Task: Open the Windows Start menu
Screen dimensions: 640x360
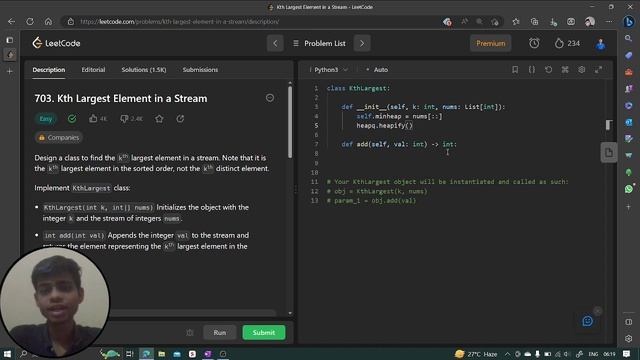Action: click(7, 354)
